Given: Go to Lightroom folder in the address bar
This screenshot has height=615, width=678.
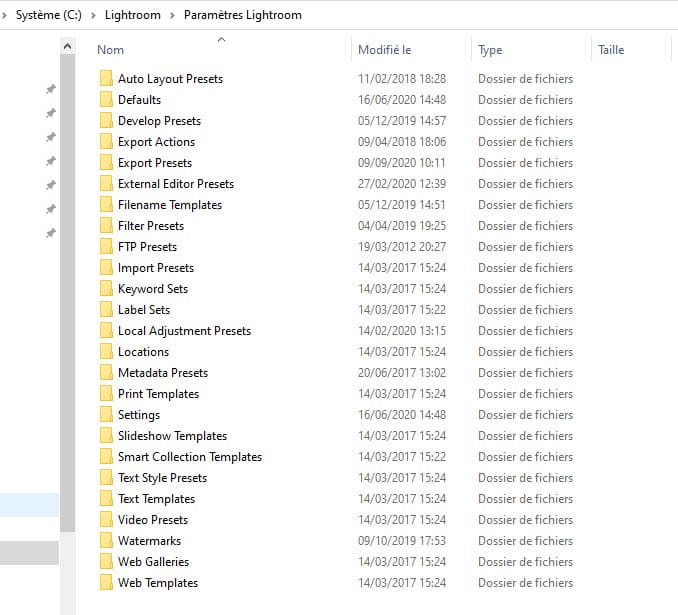Looking at the screenshot, I should (x=132, y=15).
